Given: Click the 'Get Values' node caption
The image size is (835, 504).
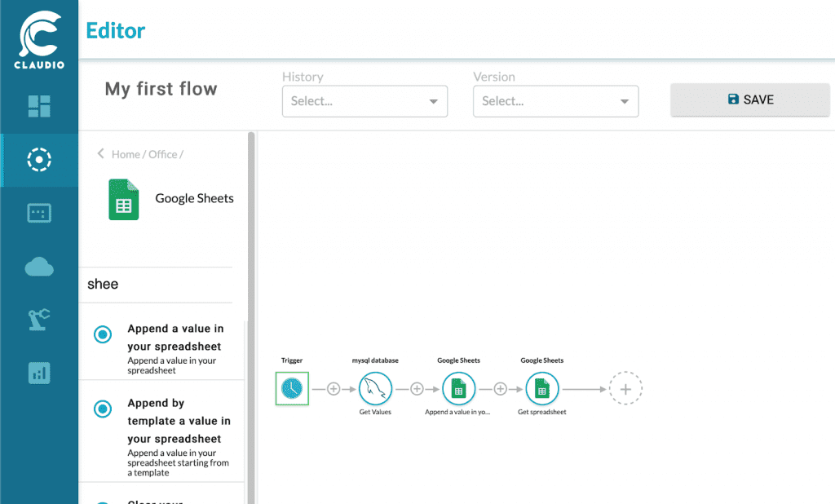Looking at the screenshot, I should pos(375,412).
